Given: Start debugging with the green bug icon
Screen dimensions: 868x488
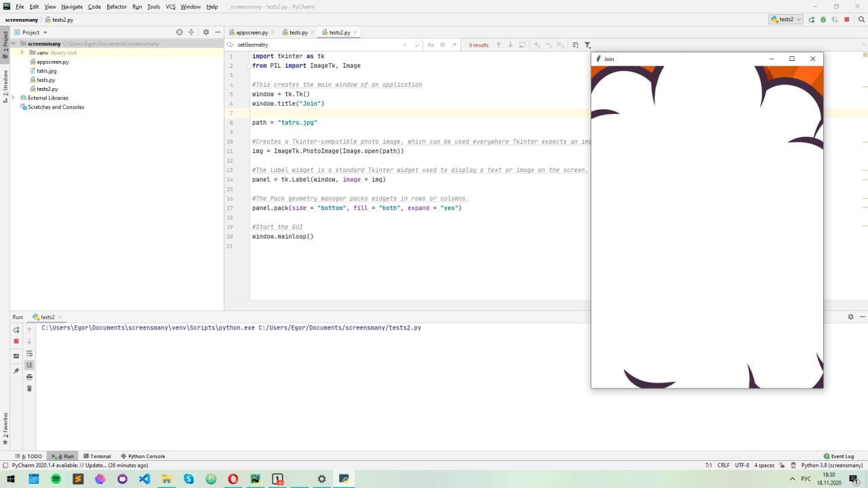Looking at the screenshot, I should 823,20.
